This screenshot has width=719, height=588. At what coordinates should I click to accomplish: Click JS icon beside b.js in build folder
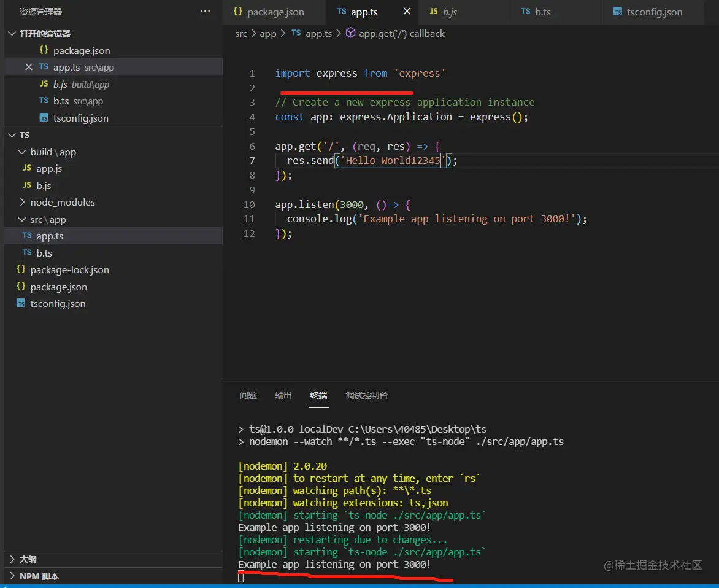pyautogui.click(x=27, y=185)
